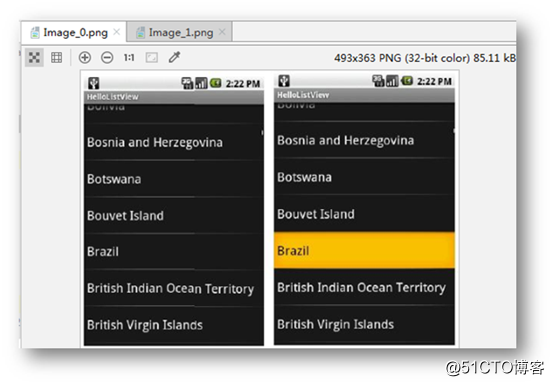Toggle the chessboard transparency background
The width and height of the screenshot is (554, 386).
tap(34, 57)
